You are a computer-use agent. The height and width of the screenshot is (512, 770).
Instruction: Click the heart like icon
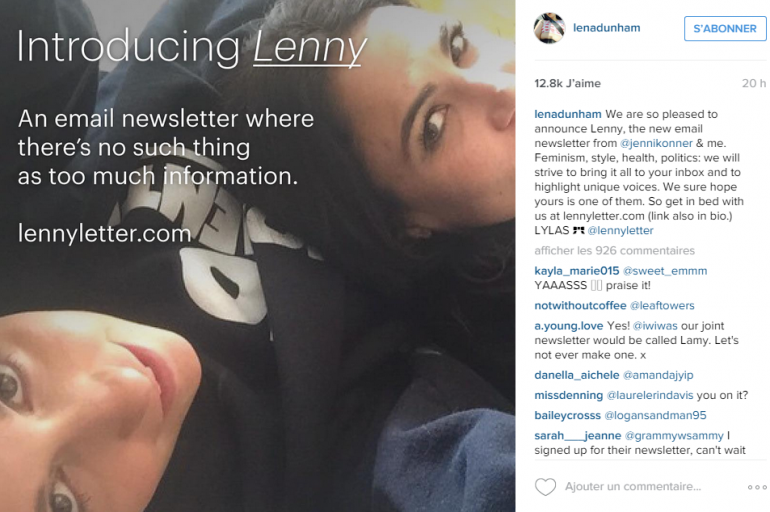pyautogui.click(x=545, y=486)
